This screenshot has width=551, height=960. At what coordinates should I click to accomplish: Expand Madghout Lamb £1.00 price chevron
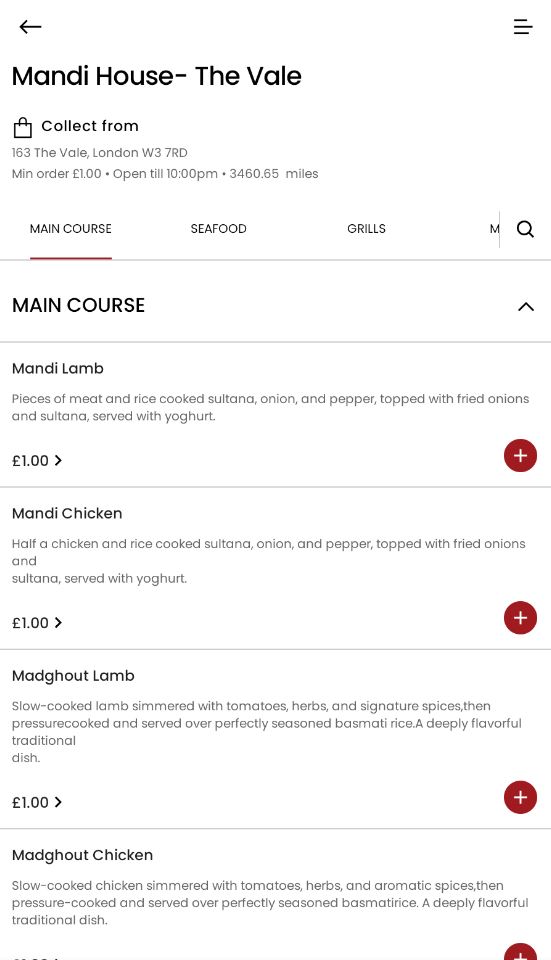pyautogui.click(x=58, y=802)
